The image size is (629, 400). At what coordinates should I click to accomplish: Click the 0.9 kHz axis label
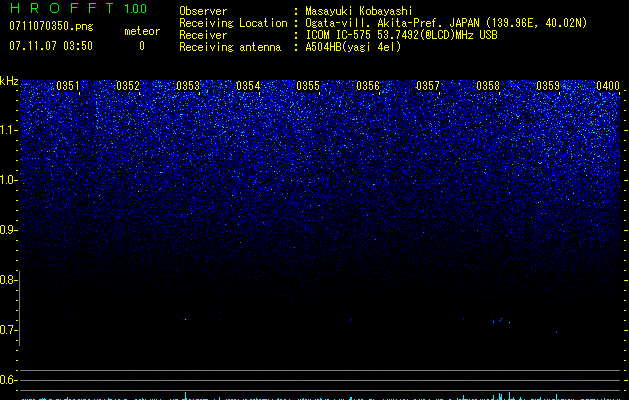(x=8, y=230)
